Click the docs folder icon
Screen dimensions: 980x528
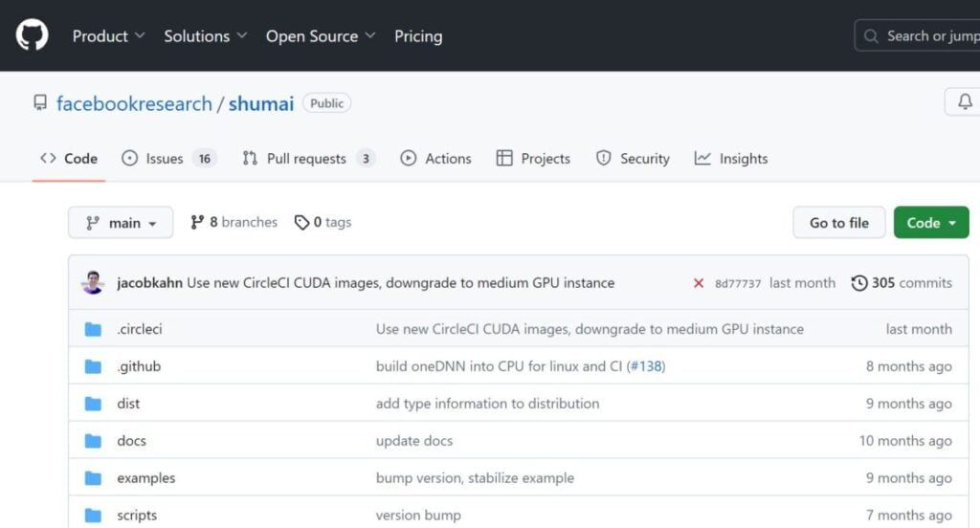point(93,441)
